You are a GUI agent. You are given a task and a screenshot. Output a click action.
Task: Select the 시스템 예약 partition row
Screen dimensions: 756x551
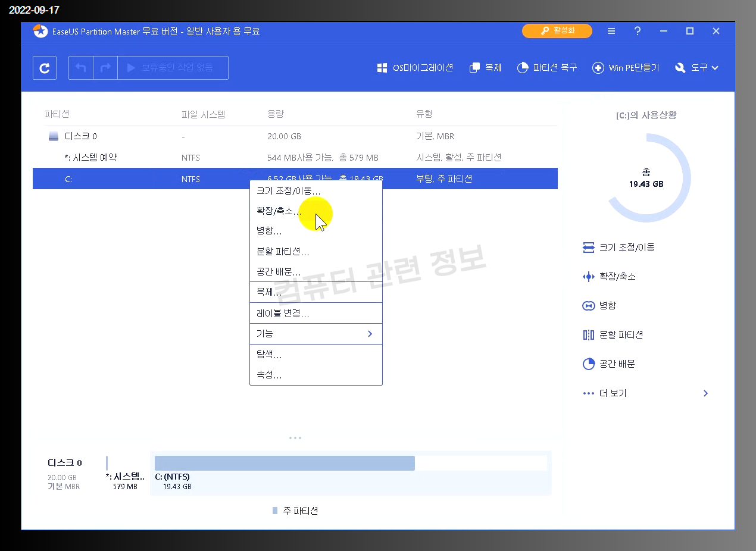pos(295,158)
